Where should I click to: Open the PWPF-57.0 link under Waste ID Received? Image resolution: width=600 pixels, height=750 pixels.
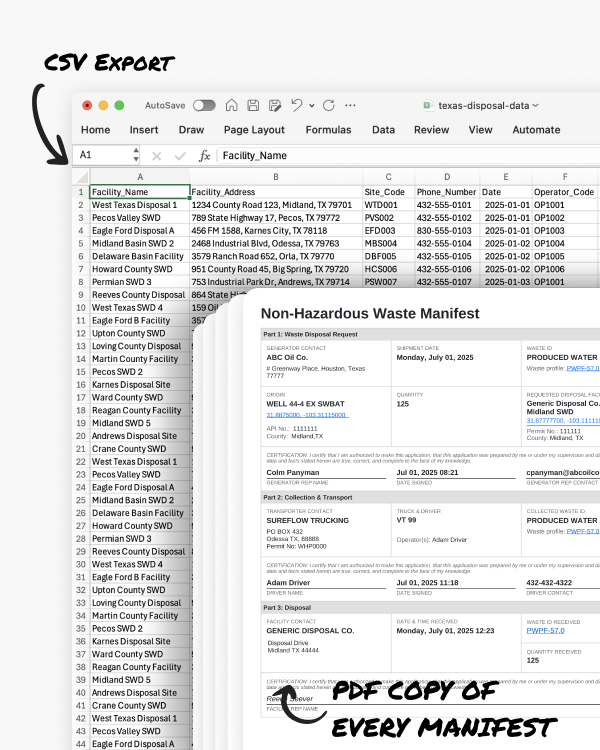(545, 630)
